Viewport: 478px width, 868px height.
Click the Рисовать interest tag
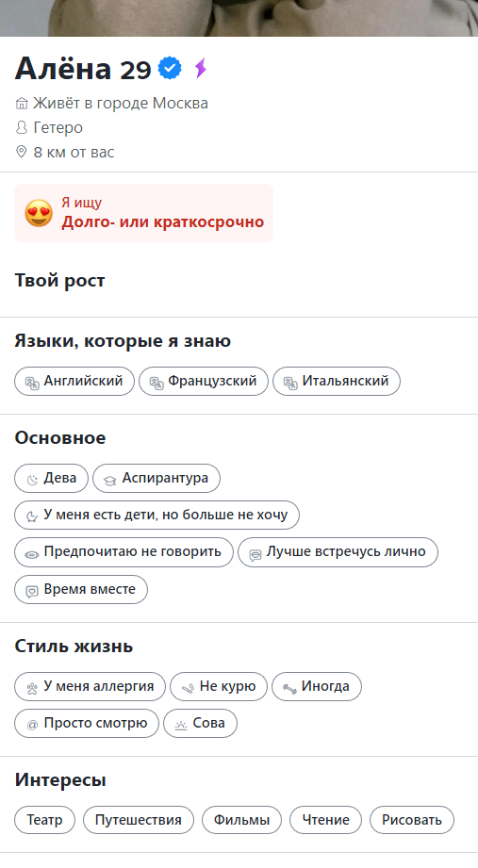(x=412, y=820)
